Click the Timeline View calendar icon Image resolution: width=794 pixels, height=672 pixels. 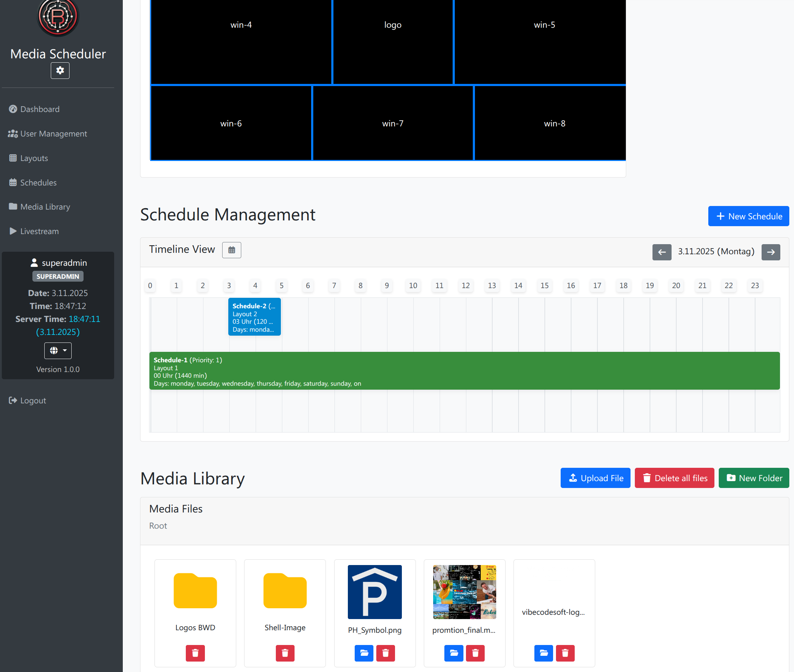[x=232, y=250]
